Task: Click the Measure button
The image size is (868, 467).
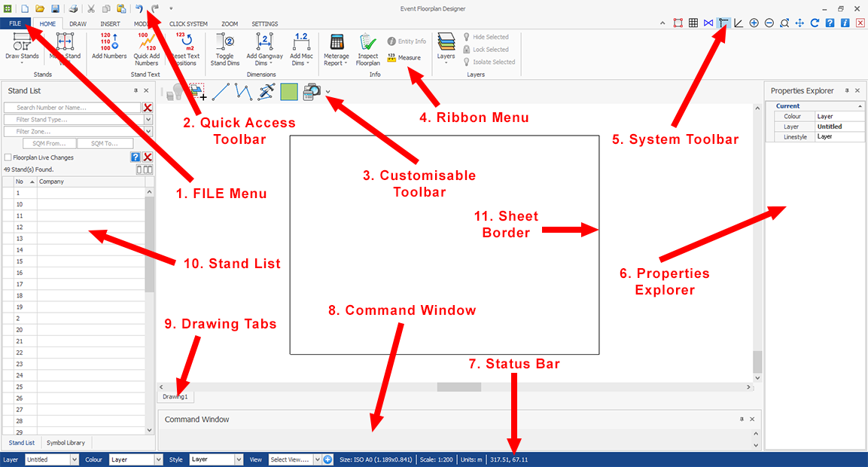Action: click(x=404, y=57)
